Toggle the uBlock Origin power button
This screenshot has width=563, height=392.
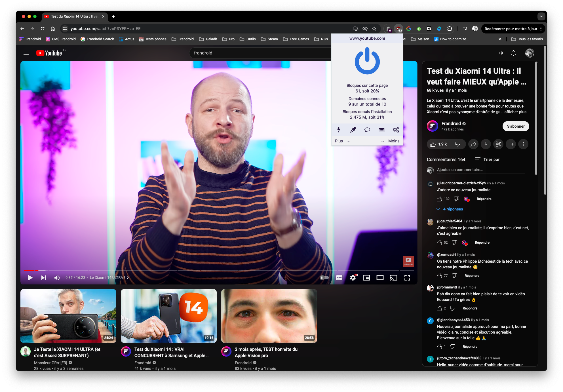coord(367,61)
